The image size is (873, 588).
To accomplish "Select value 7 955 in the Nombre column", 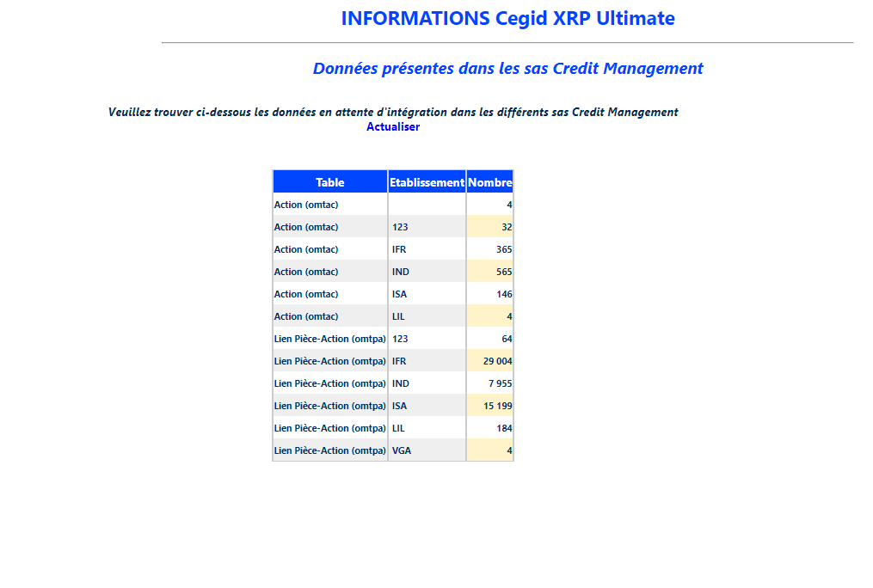I will pos(490,383).
